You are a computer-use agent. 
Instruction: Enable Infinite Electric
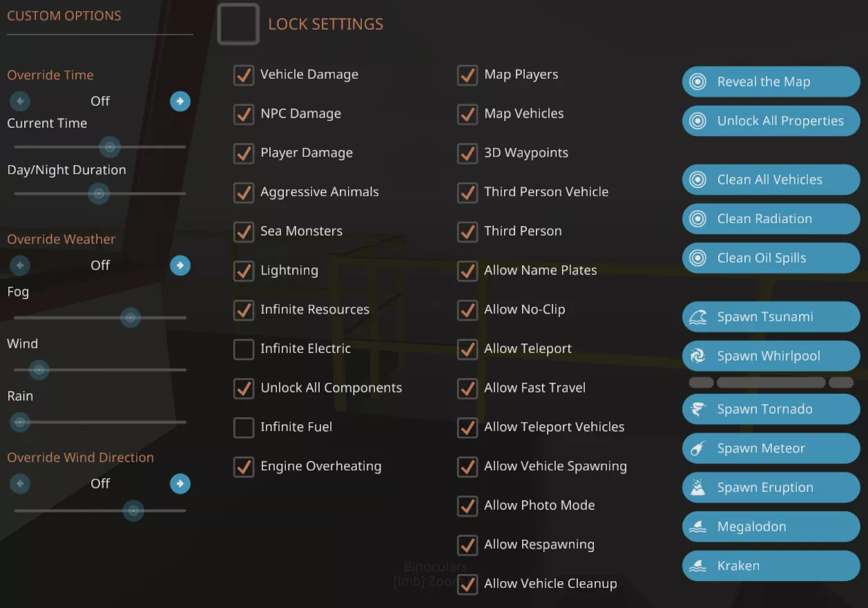click(244, 350)
